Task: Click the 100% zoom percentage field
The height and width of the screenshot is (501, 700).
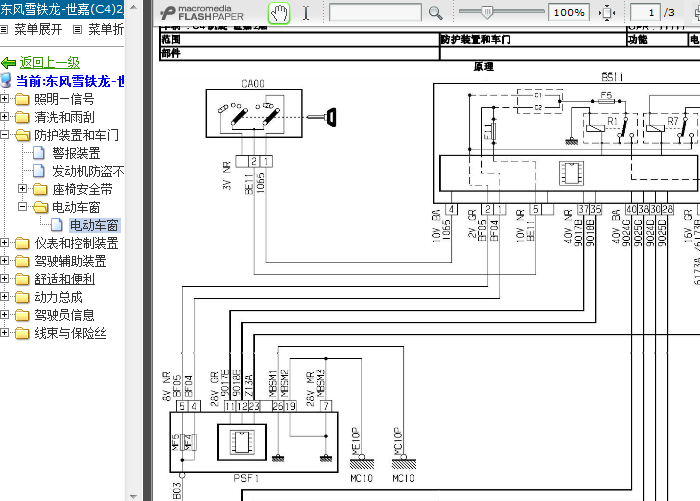Action: pyautogui.click(x=569, y=13)
